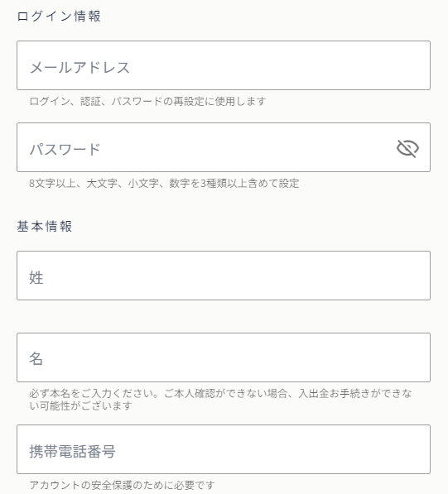Click the email hint about ログイン、認証、パスワードの再設定
Screen dimensions: 448x494
click(x=147, y=102)
